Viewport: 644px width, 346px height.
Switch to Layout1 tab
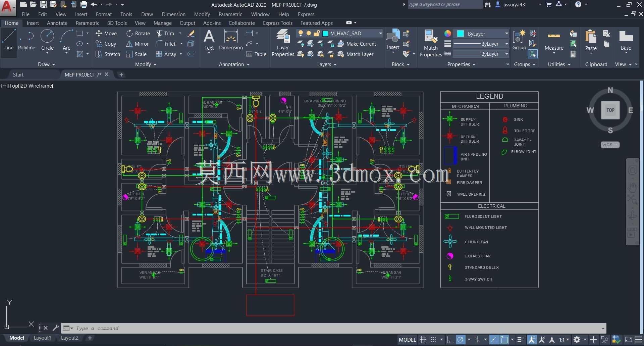[x=42, y=338]
